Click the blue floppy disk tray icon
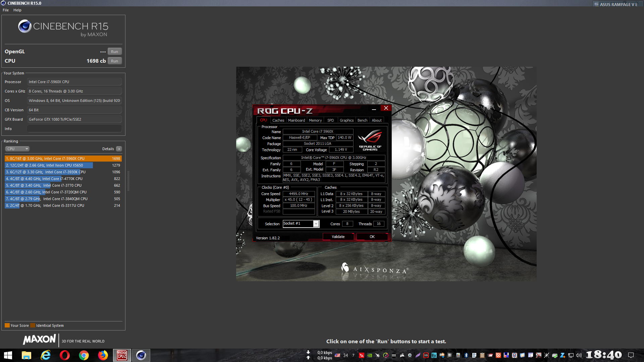Screen dimensions: 644x362 coord(506,355)
